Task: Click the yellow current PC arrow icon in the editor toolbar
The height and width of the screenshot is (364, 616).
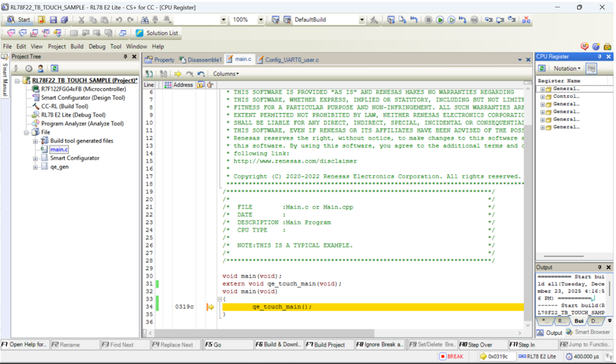Action: click(177, 73)
